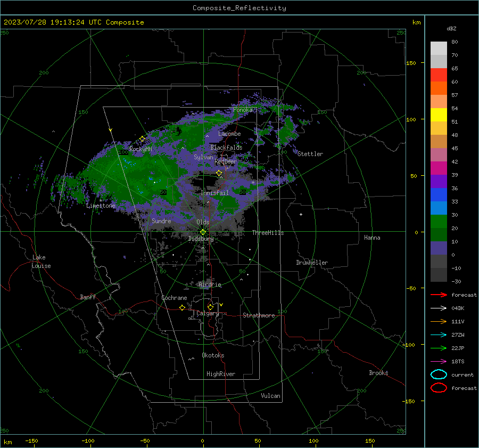Click the Lake Louise label

tap(41, 262)
